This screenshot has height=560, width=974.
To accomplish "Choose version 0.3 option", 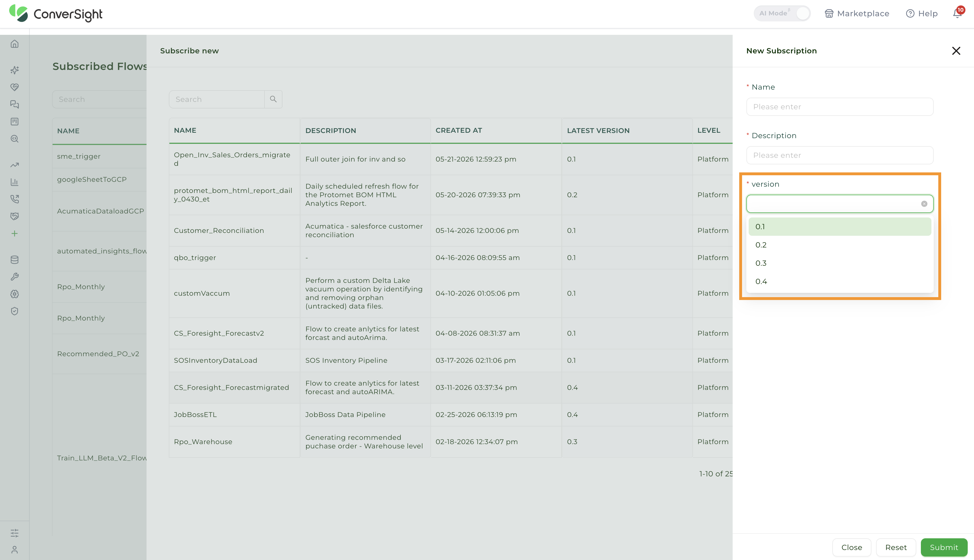I will [x=839, y=263].
